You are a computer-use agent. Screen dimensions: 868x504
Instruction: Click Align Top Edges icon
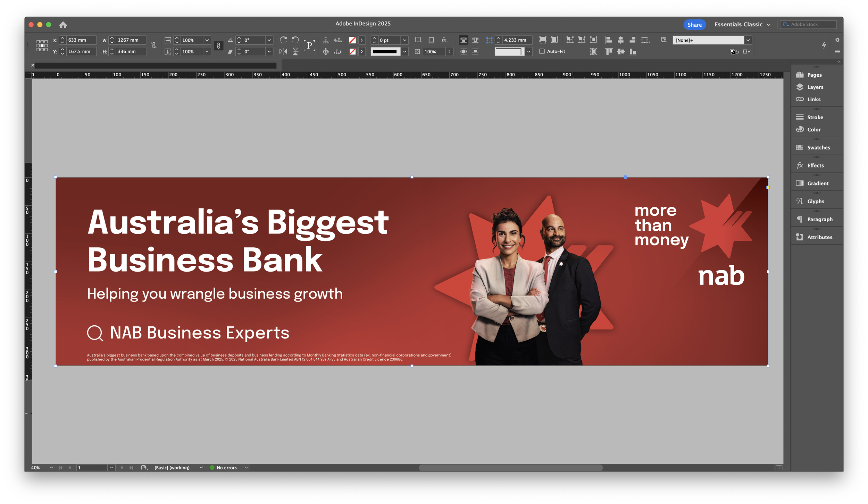pos(609,52)
